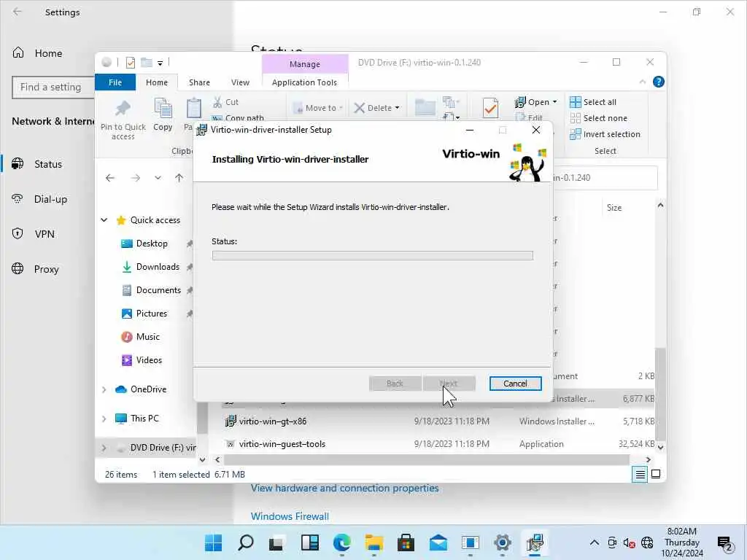The height and width of the screenshot is (560, 747).
Task: Click the Settings Home icon
Action: (18, 52)
